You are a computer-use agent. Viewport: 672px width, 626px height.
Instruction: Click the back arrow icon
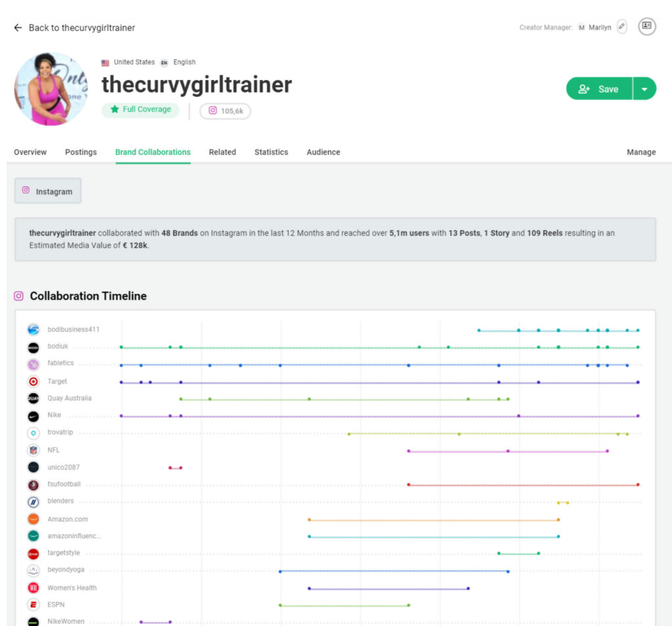[18, 28]
